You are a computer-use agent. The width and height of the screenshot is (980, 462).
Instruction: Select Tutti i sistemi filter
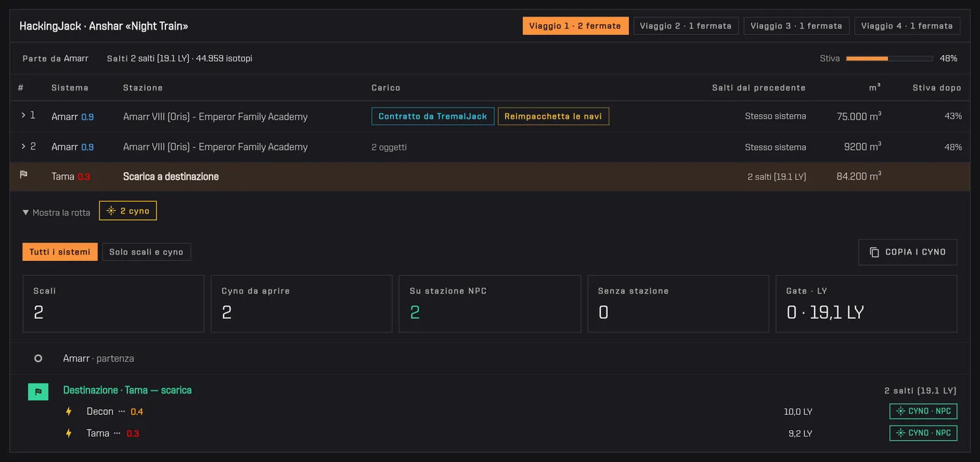point(60,252)
